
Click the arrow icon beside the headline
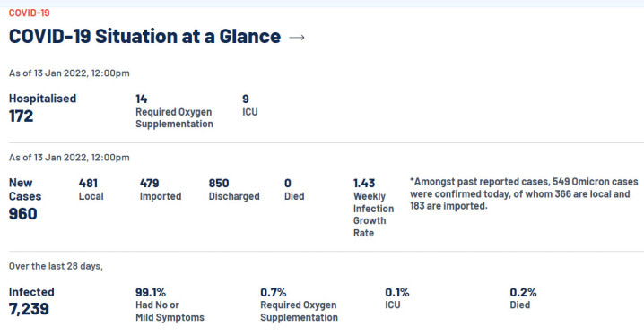pos(297,38)
